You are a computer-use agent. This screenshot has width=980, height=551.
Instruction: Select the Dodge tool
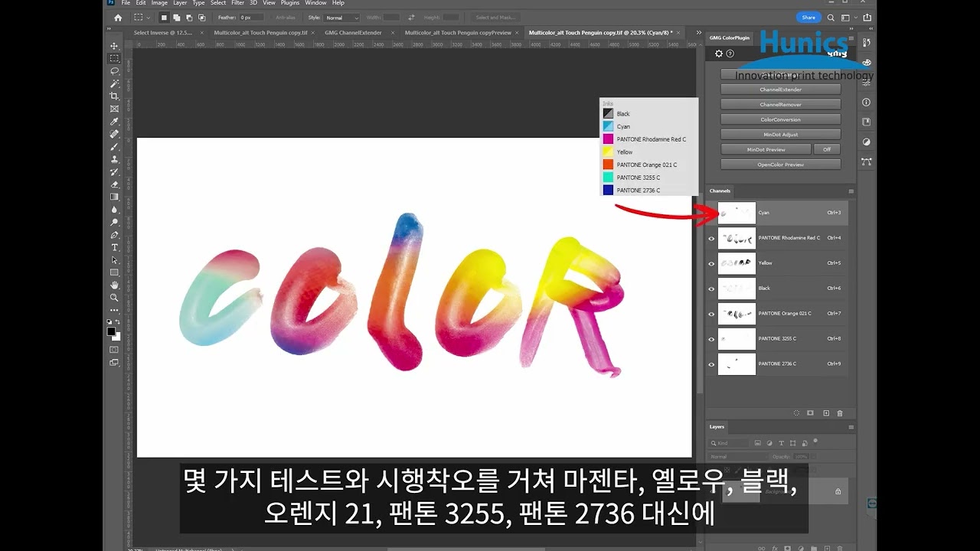pyautogui.click(x=114, y=222)
